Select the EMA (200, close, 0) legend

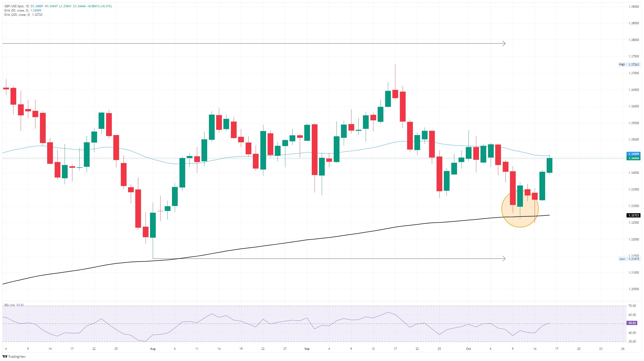click(x=23, y=15)
